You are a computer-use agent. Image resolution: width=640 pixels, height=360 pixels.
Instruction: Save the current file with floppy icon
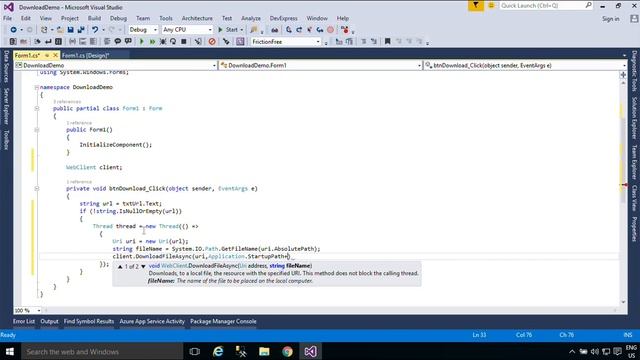[x=70, y=30]
